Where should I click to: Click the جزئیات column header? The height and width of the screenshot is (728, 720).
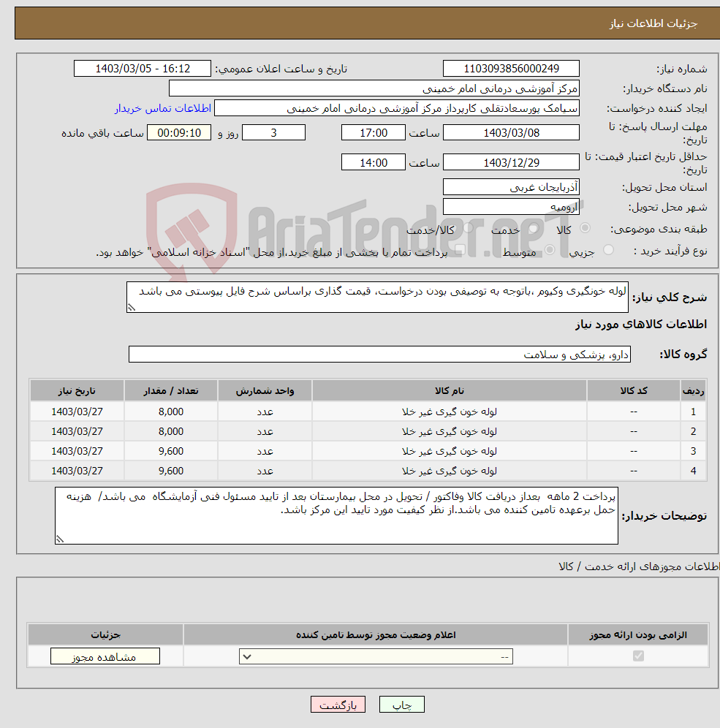coord(105,634)
